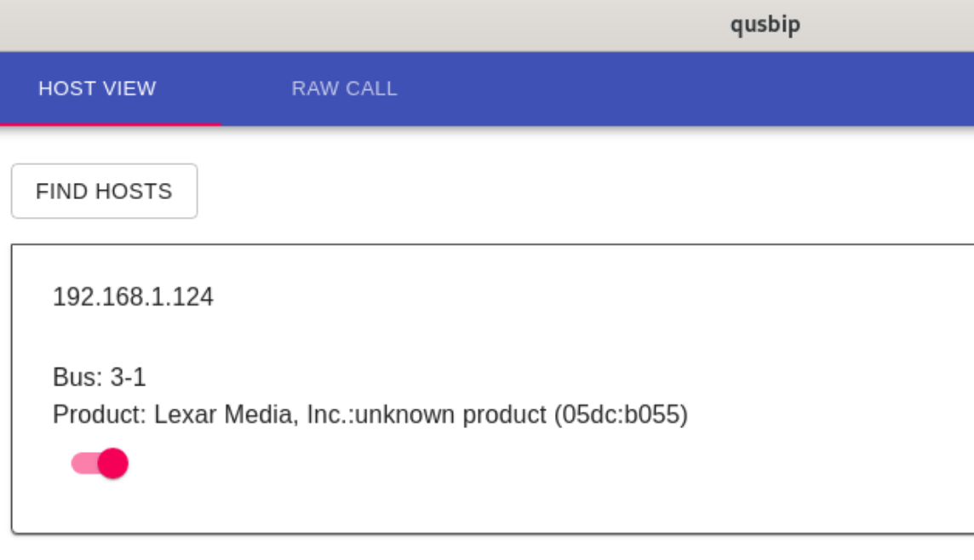The image size is (974, 560).
Task: Click the FIND HOSTS button
Action: (x=104, y=191)
